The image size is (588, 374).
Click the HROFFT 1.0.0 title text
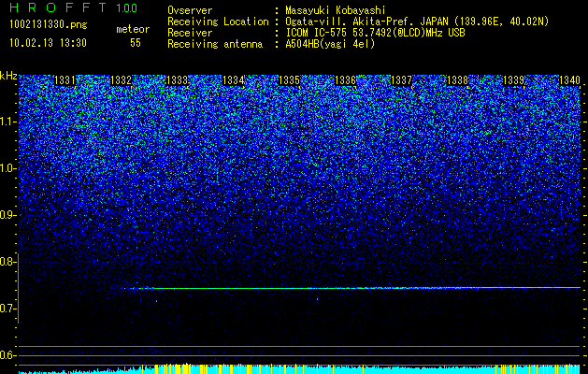(x=74, y=7)
